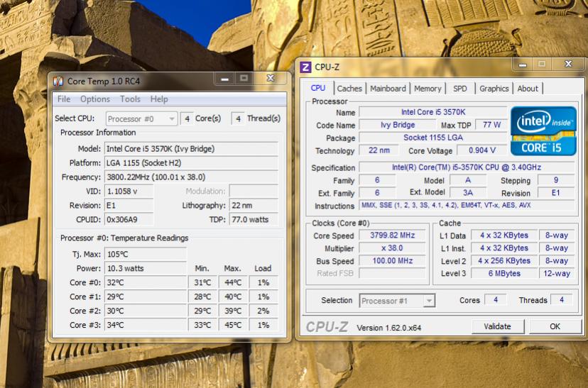Click Core #3 max temperature 45°C
Screen dimensions: 588x388
[x=233, y=326]
